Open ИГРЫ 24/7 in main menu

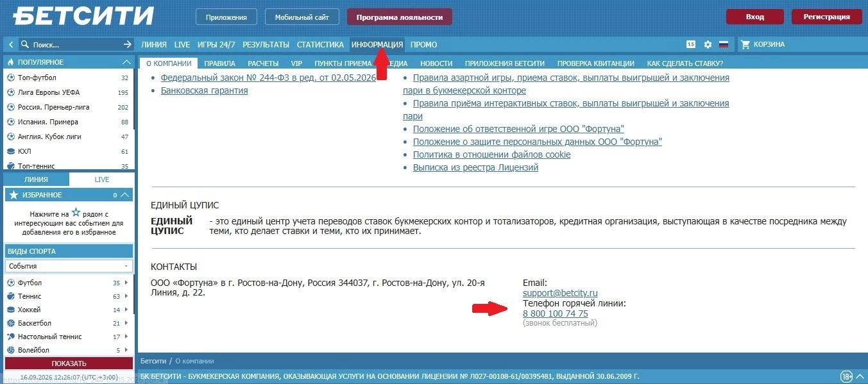pyautogui.click(x=216, y=45)
